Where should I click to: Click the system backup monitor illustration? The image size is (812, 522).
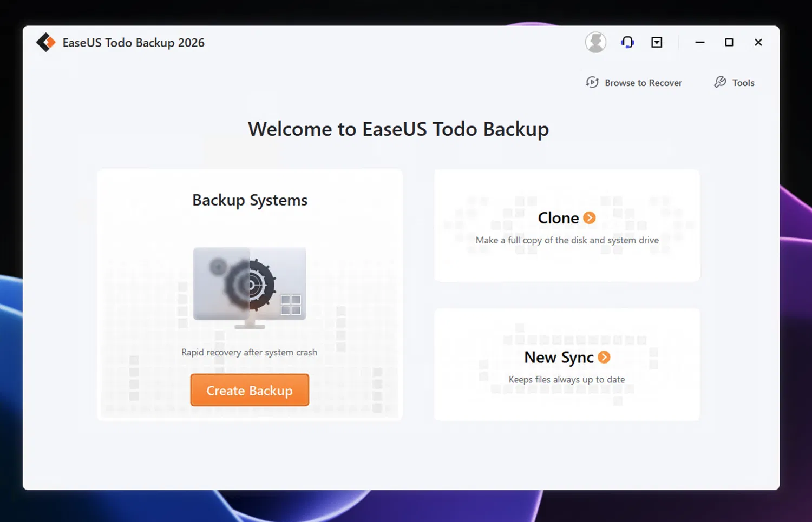(250, 288)
